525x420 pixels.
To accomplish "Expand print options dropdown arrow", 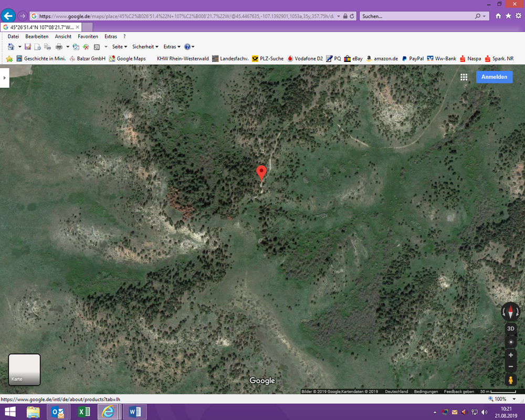I will (x=68, y=47).
